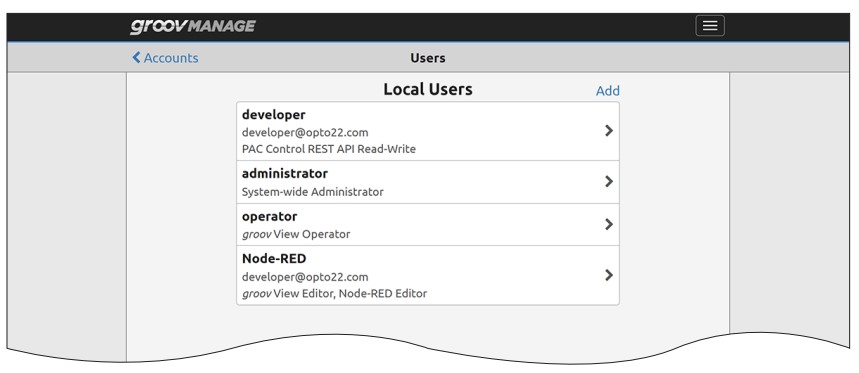The height and width of the screenshot is (373, 859).
Task: Click the back chevron beside Accounts
Action: pos(136,58)
